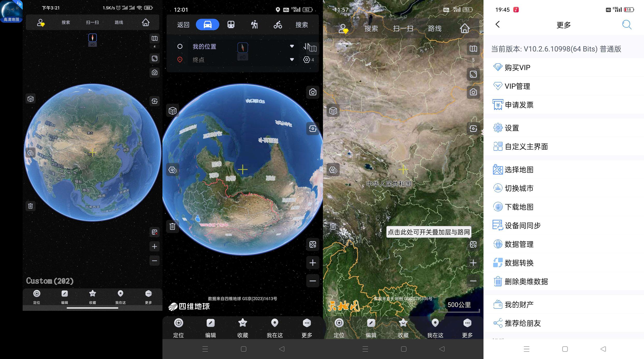Expand the 终点 destination dropdown arrow
The width and height of the screenshot is (644, 359).
(x=292, y=60)
